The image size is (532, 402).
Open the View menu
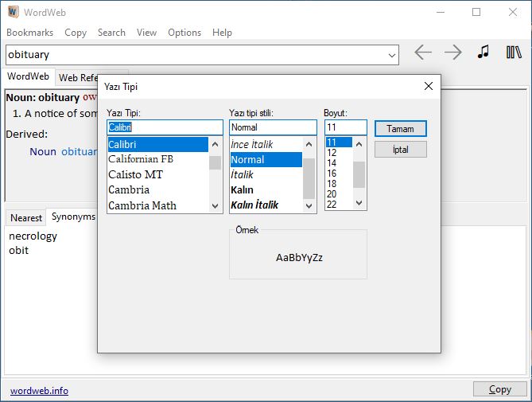pos(146,33)
